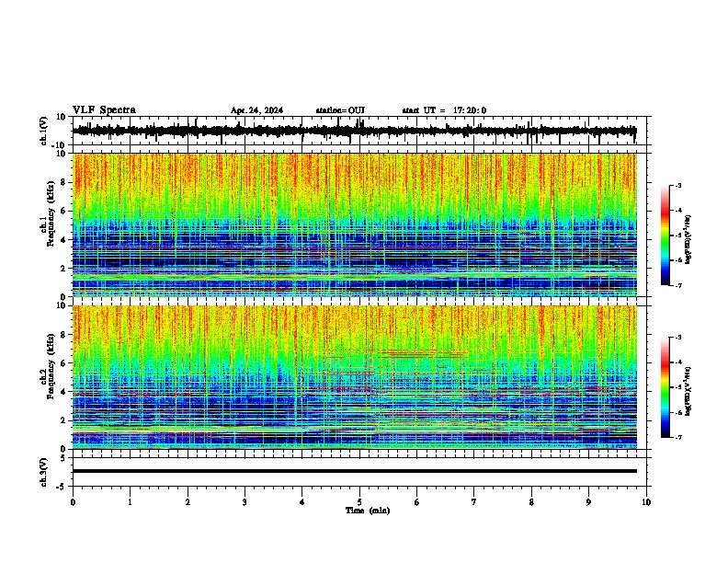Image resolution: width=728 pixels, height=563 pixels.
Task: Click the ch.2 spectrogram panel
Action: click(355, 377)
